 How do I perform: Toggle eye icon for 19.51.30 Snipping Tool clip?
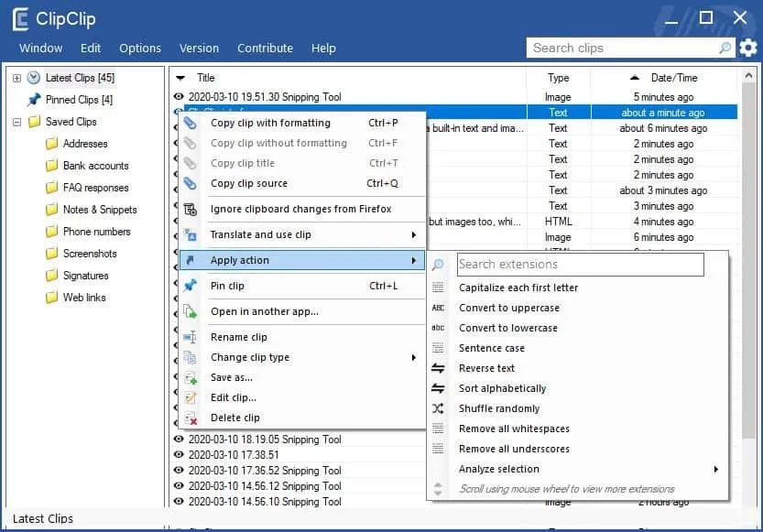point(179,97)
